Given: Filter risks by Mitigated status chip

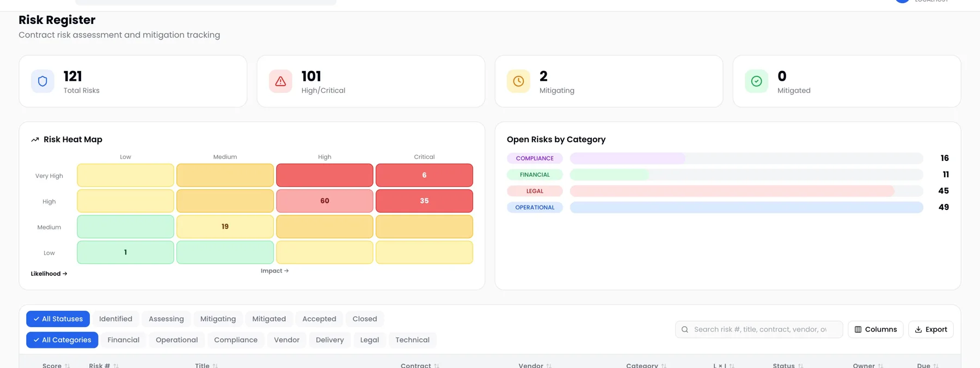Looking at the screenshot, I should pyautogui.click(x=269, y=319).
